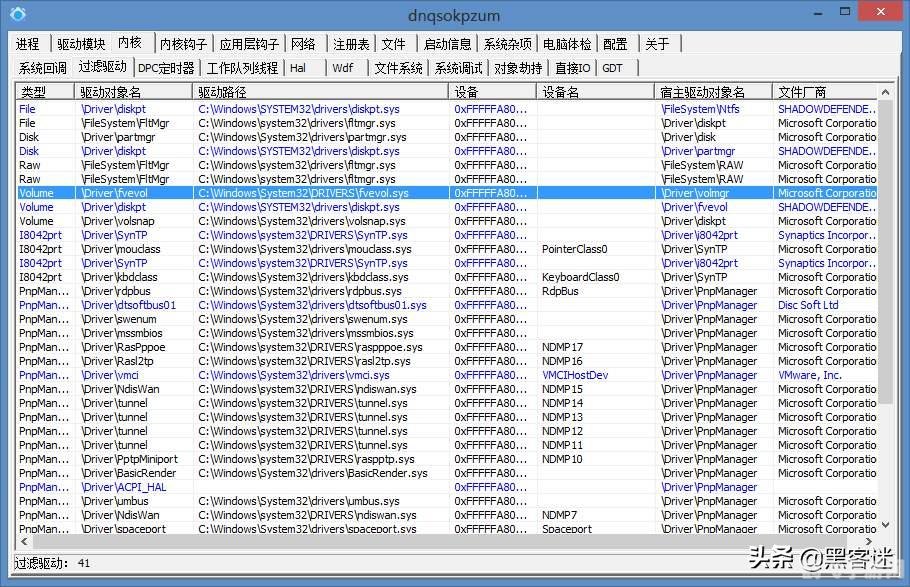The width and height of the screenshot is (910, 587).
Task: Click the horizontal scrollbar left arrow
Action: pos(24,541)
